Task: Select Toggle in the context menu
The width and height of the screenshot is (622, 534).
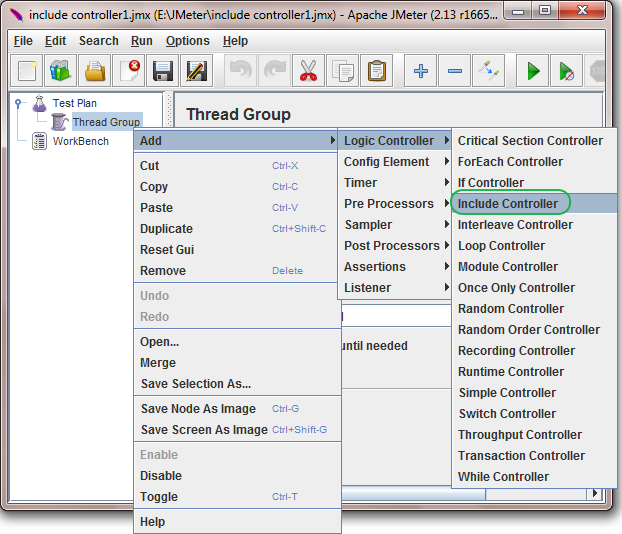Action: click(237, 497)
